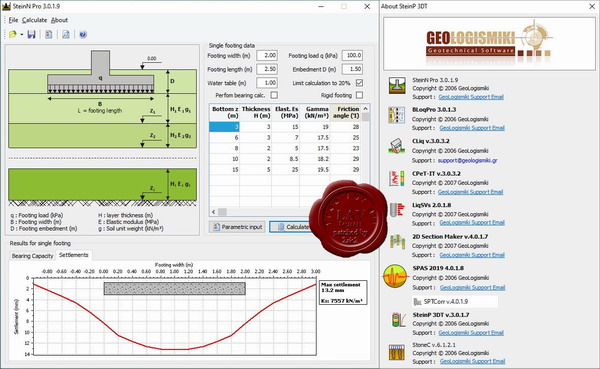Open the Calculate menu
This screenshot has width=600, height=369.
tap(34, 20)
